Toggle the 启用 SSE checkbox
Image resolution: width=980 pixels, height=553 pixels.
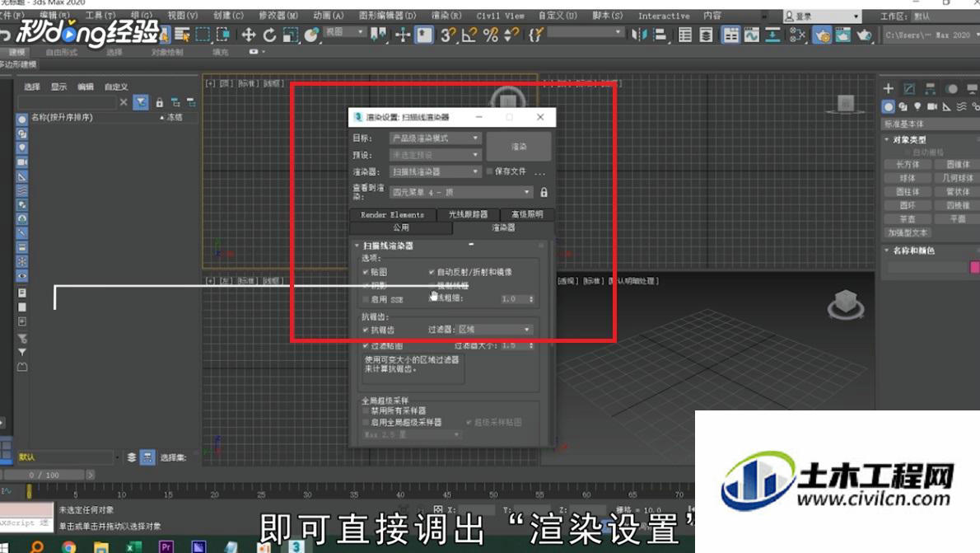coord(366,300)
